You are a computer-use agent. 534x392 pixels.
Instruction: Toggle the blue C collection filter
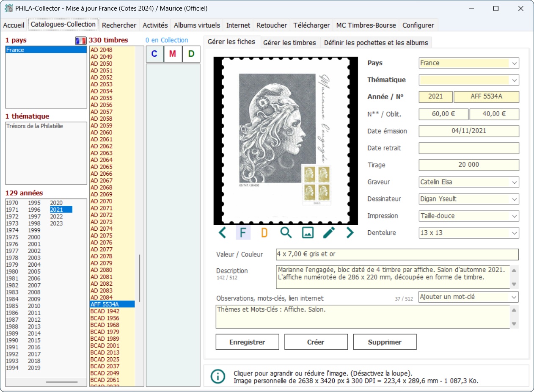click(154, 54)
